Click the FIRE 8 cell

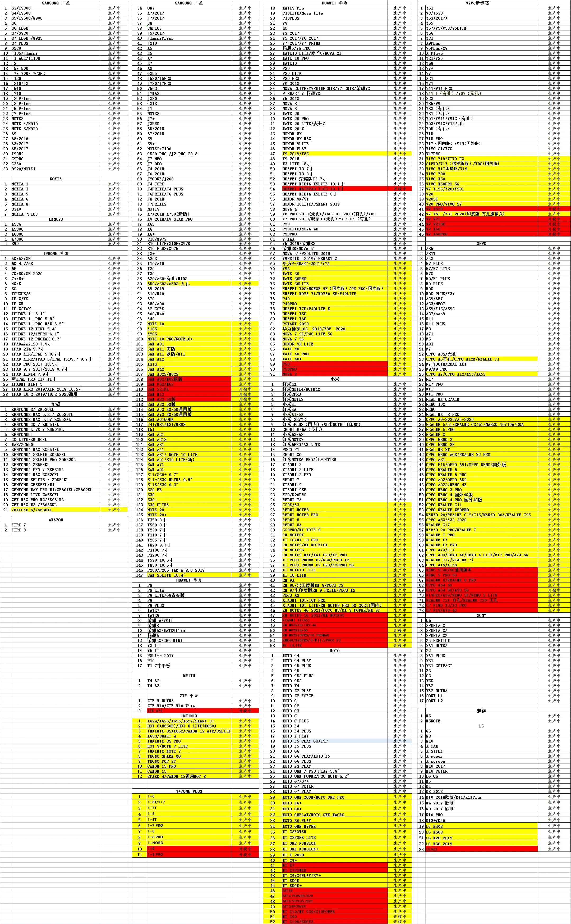(x=56, y=530)
